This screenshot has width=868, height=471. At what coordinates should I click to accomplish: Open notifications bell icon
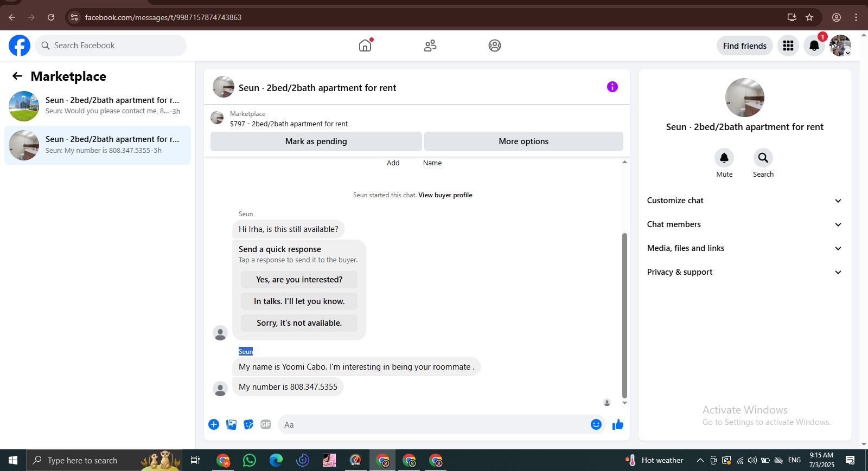point(814,46)
